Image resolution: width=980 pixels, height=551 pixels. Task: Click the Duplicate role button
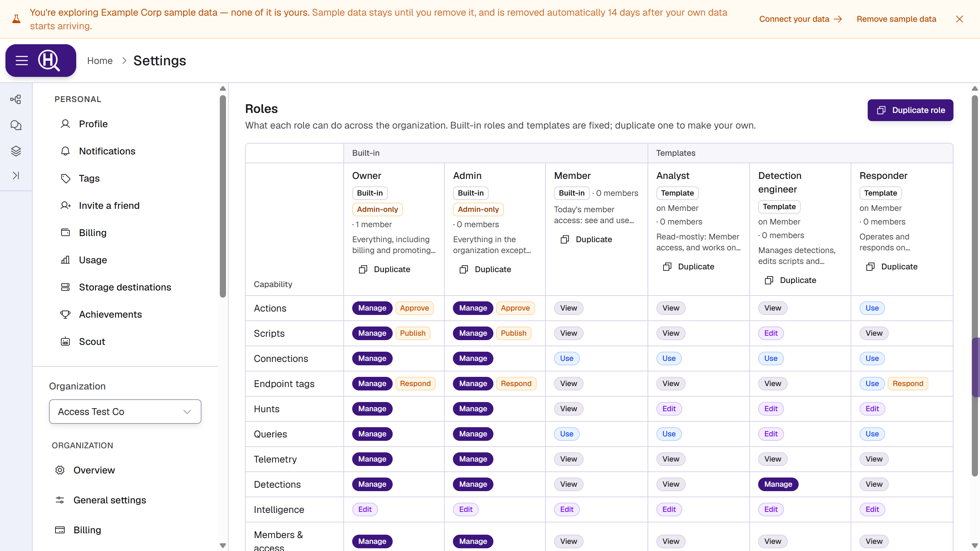910,110
